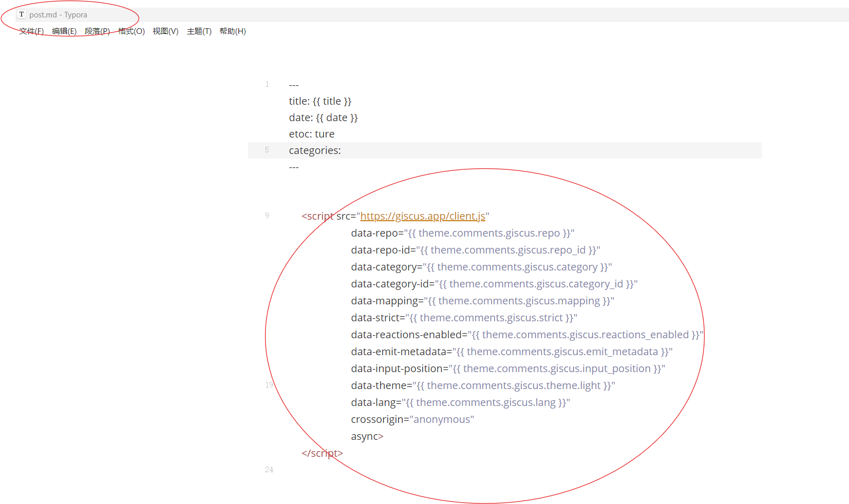Click the crossorigin="anonymous" line
The image size is (849, 504).
click(x=412, y=419)
